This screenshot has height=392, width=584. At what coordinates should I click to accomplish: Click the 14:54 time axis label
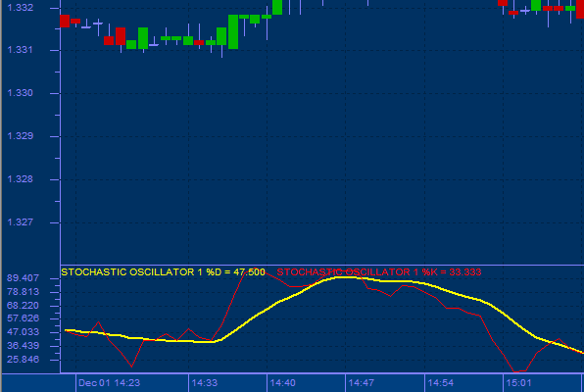441,382
